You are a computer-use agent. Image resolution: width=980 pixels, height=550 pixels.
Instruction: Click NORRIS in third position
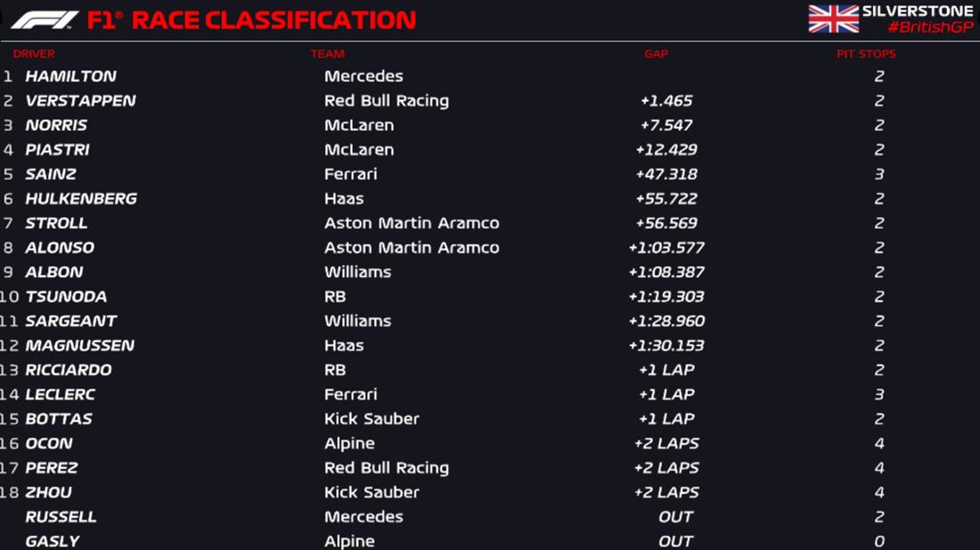click(56, 126)
